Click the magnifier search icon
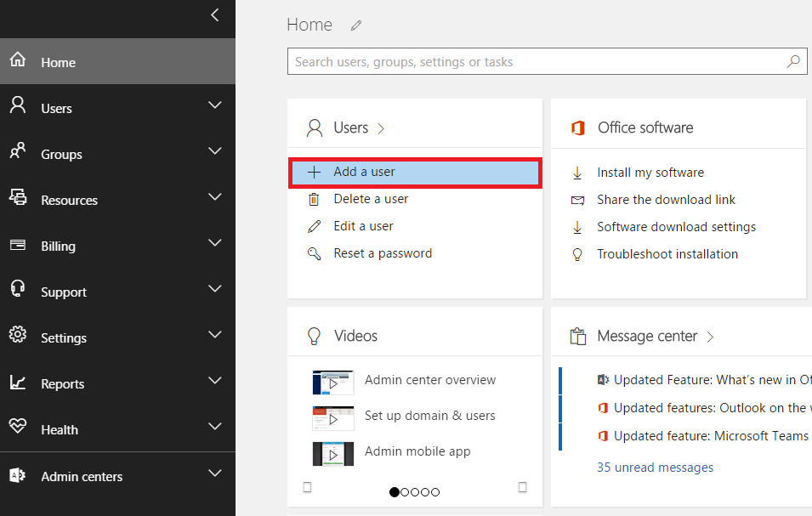Image resolution: width=812 pixels, height=516 pixels. click(793, 61)
